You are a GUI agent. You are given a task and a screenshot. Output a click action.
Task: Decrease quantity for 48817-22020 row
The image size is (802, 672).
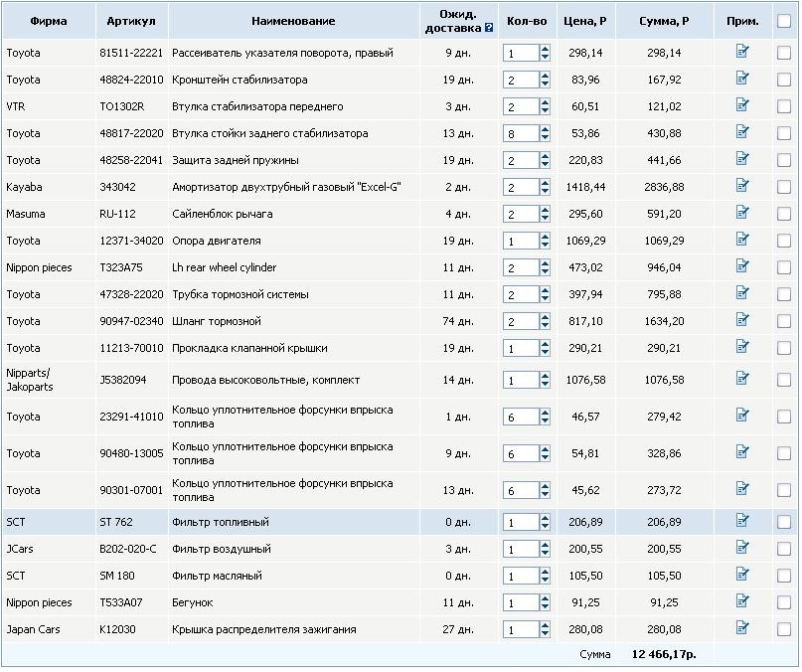[x=545, y=137]
